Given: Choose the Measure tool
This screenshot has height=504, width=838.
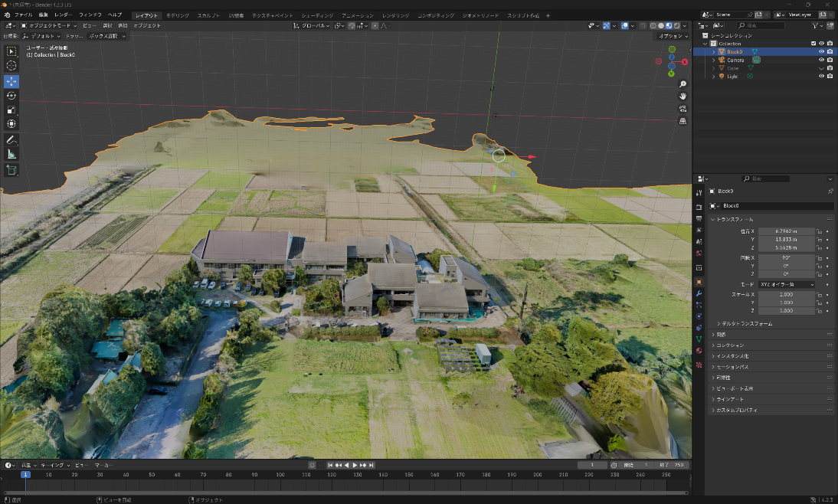Looking at the screenshot, I should (x=11, y=155).
